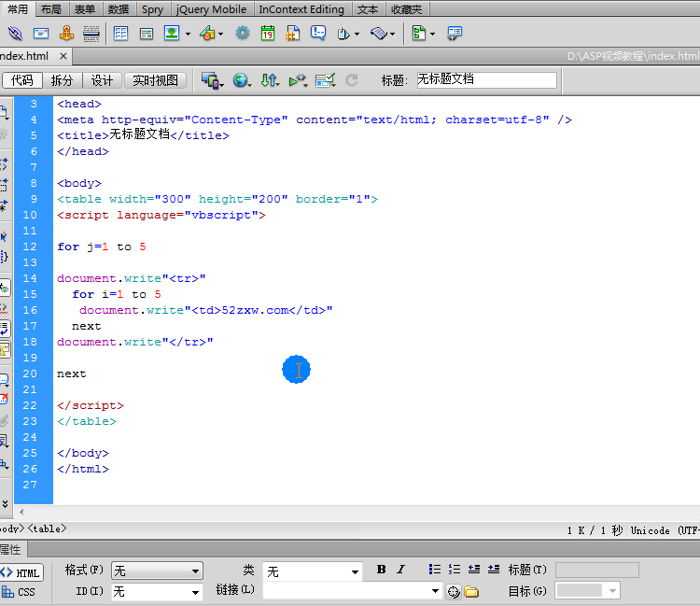Toggle Italic formatting
The height and width of the screenshot is (606, 700).
(x=401, y=569)
